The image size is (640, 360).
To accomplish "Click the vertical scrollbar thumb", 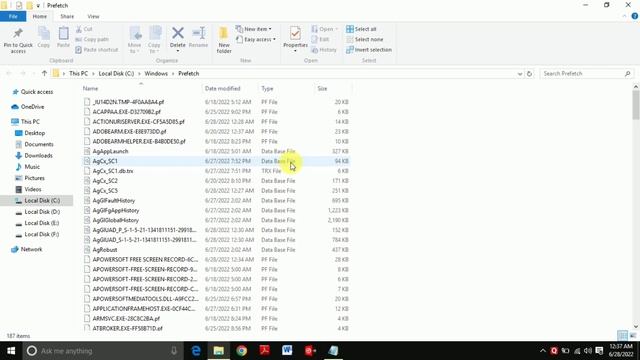I will 636,105.
